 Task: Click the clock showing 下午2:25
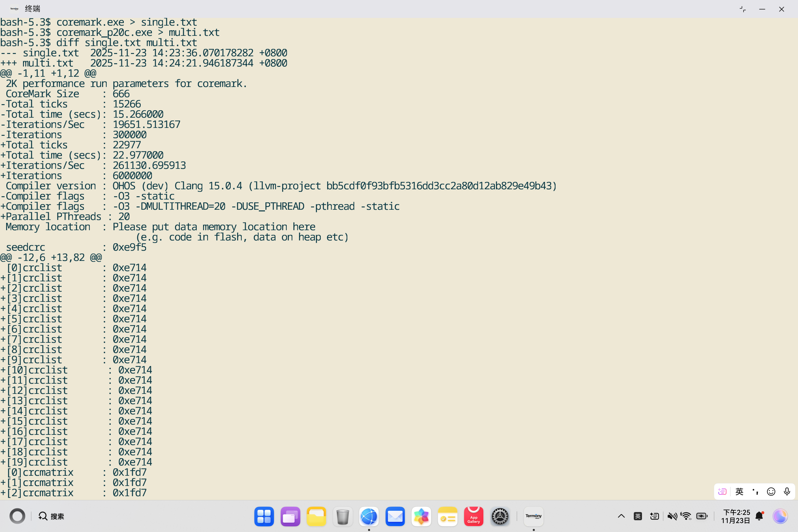[x=736, y=516]
